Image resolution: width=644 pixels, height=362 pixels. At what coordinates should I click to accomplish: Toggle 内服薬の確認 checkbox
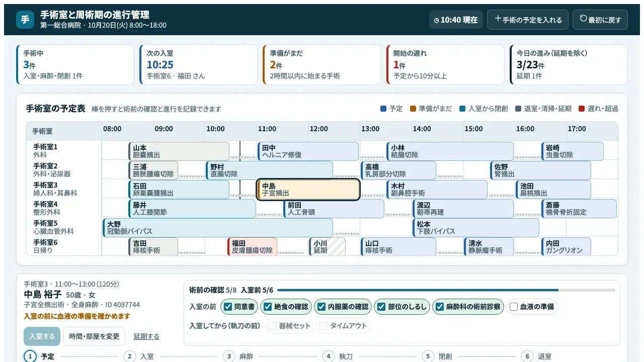tap(321, 307)
